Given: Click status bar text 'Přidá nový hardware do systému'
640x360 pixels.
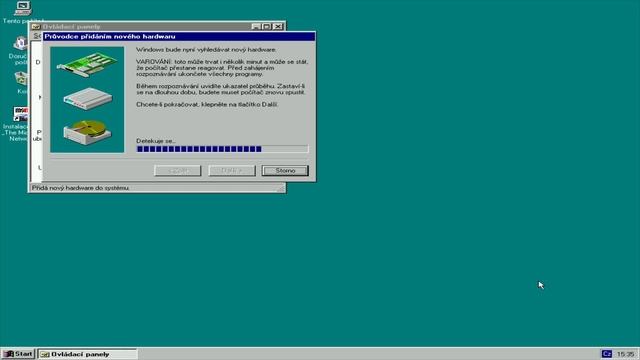Looking at the screenshot, I should pos(80,188).
